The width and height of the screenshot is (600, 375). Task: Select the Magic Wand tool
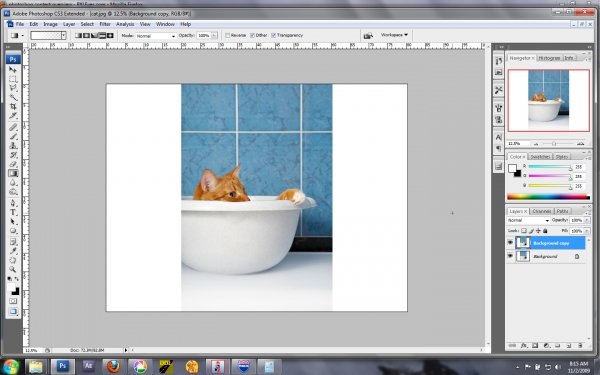click(x=13, y=98)
